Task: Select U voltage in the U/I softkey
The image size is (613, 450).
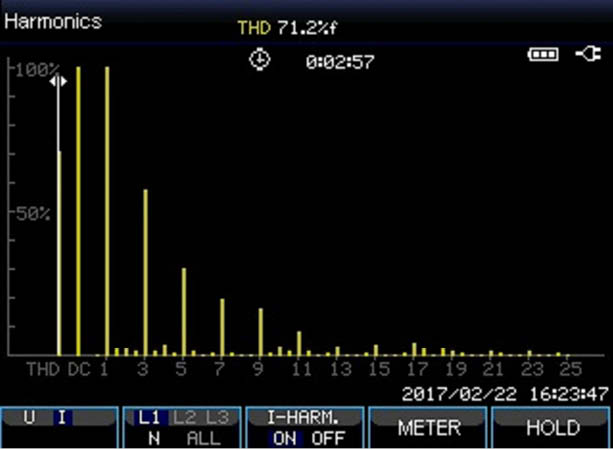Action: 29,418
